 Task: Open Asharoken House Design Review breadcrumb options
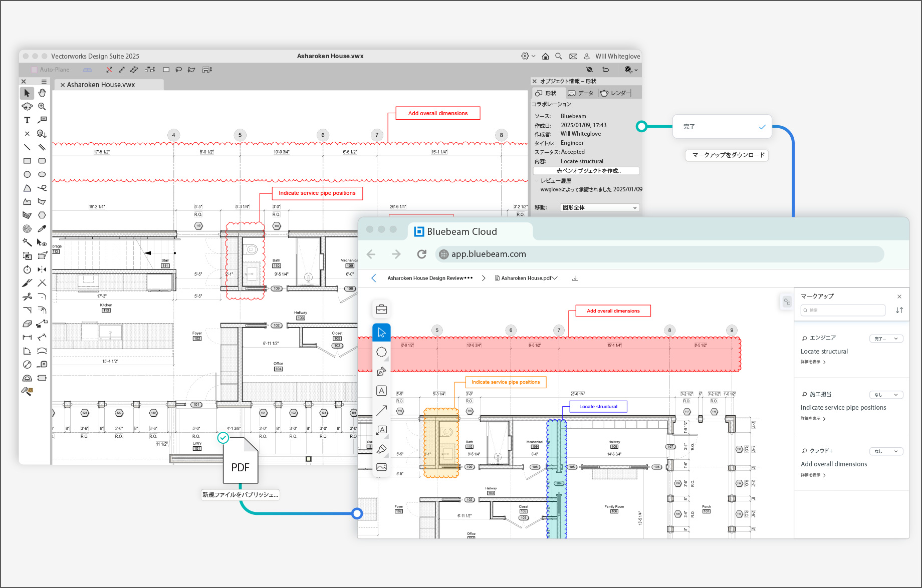coord(468,278)
